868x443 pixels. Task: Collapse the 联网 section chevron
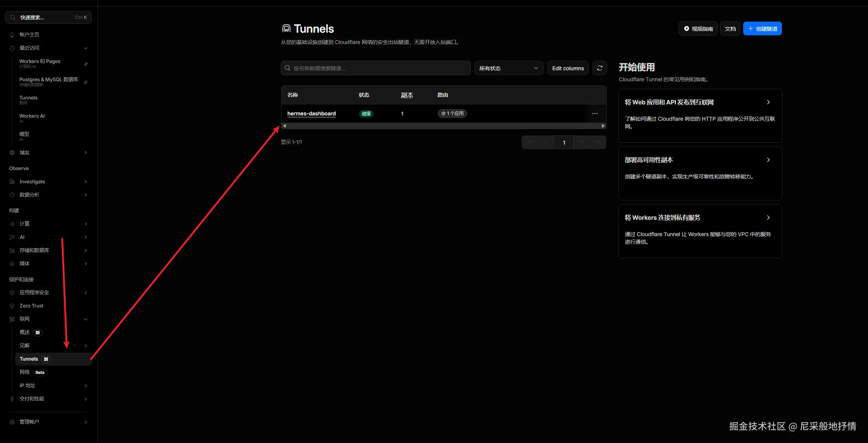[86, 319]
